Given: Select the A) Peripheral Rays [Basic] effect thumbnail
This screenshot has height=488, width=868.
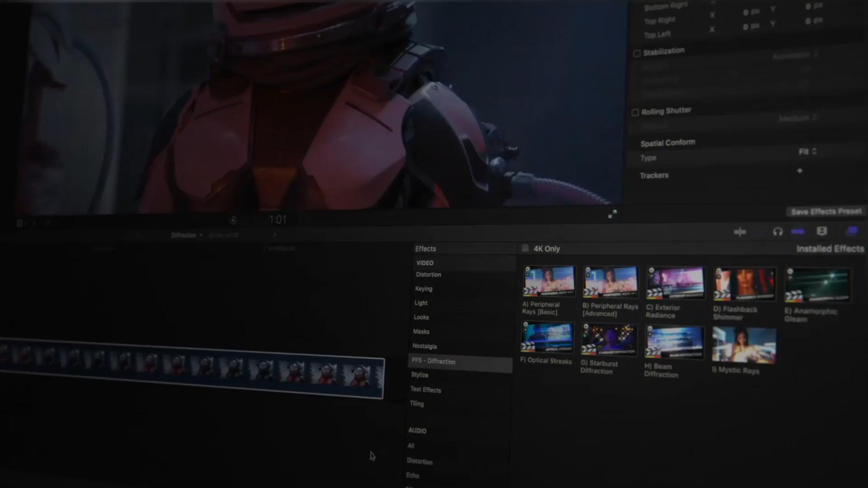Looking at the screenshot, I should click(549, 281).
